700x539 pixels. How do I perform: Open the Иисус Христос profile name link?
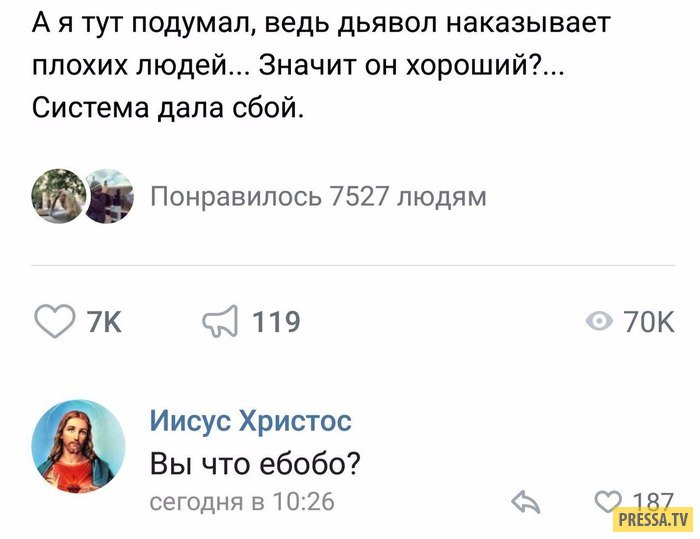click(250, 421)
